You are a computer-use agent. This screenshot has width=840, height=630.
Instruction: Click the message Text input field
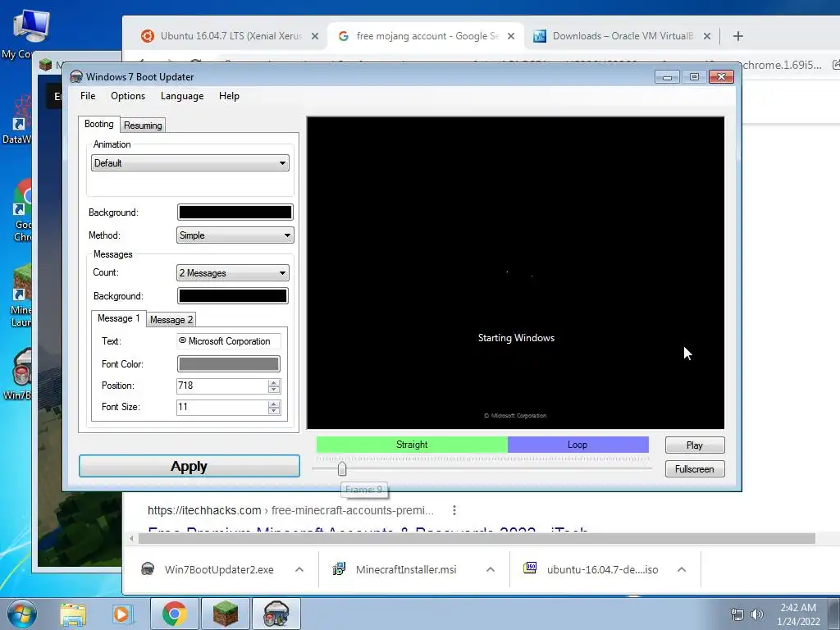click(x=228, y=341)
